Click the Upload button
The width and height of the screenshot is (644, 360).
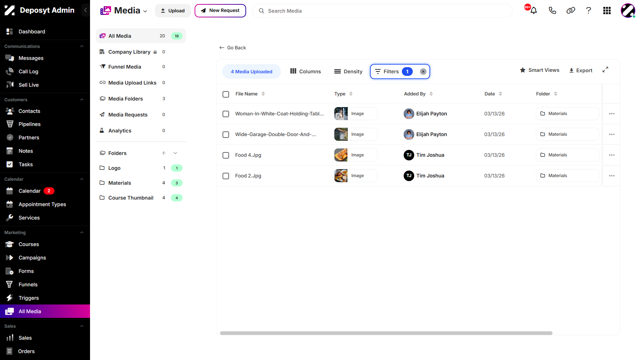pyautogui.click(x=173, y=11)
